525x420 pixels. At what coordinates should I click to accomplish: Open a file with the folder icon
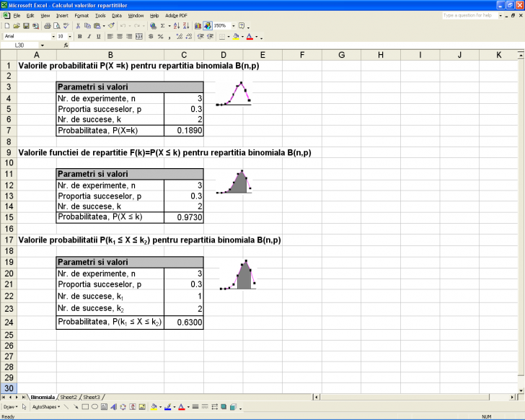click(x=17, y=26)
